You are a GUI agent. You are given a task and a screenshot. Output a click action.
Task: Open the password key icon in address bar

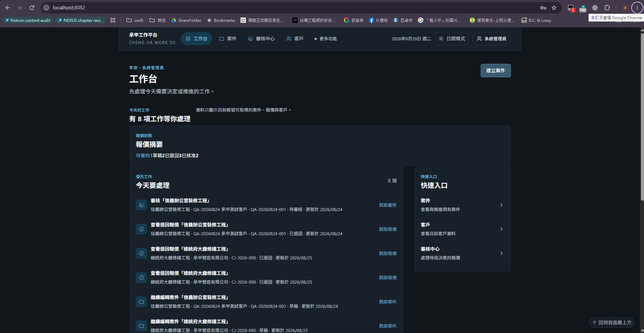pos(543,8)
